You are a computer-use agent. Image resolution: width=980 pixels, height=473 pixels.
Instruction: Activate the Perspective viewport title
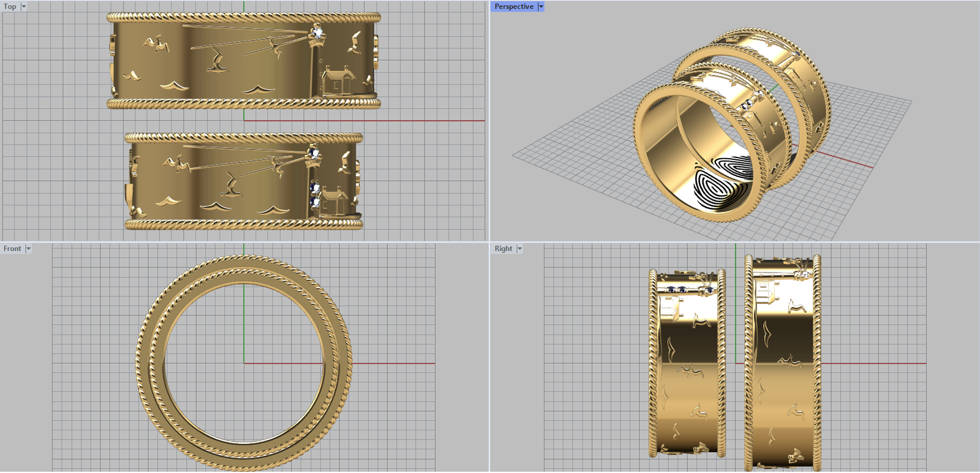[513, 7]
